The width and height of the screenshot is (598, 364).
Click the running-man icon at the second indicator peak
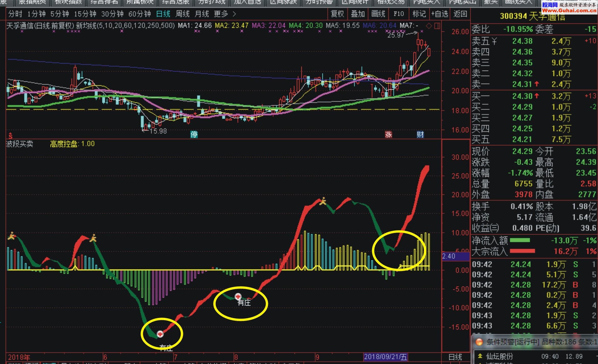click(93, 238)
